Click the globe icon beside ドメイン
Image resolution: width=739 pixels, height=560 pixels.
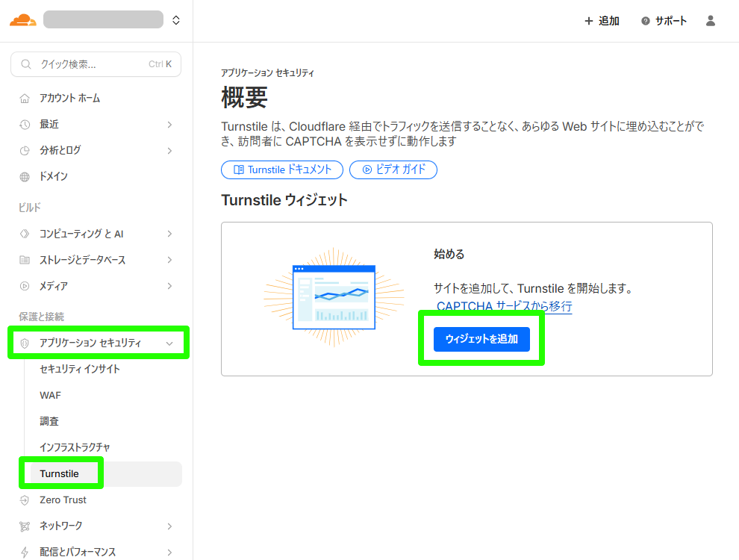coord(25,177)
